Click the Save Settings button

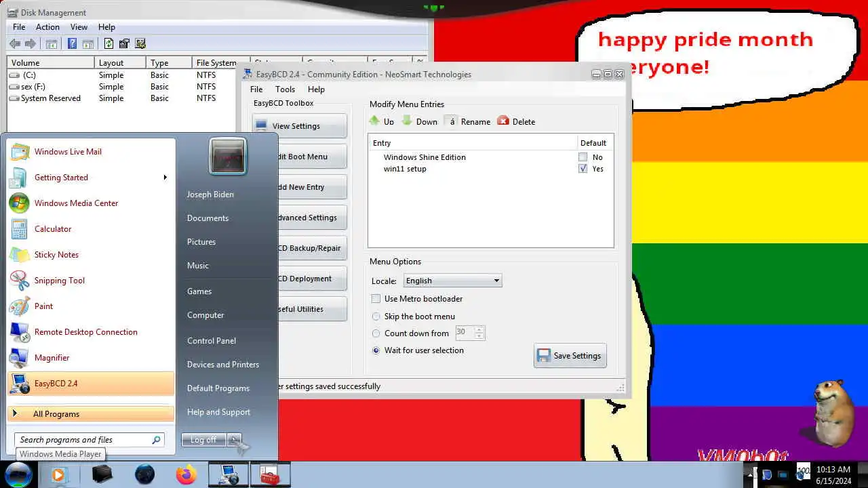tap(570, 356)
